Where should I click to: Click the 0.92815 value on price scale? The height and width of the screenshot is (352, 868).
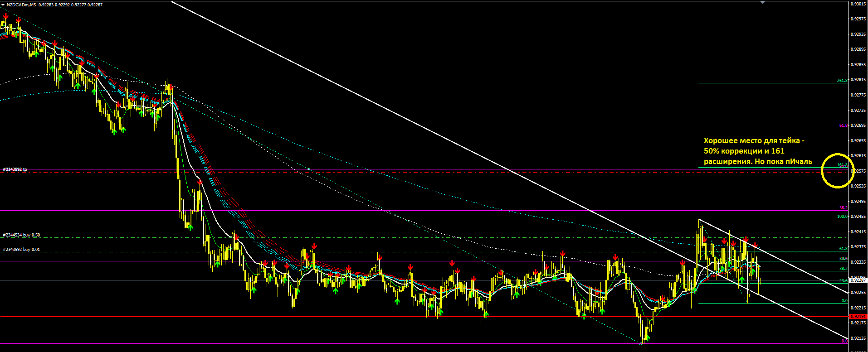(x=858, y=80)
